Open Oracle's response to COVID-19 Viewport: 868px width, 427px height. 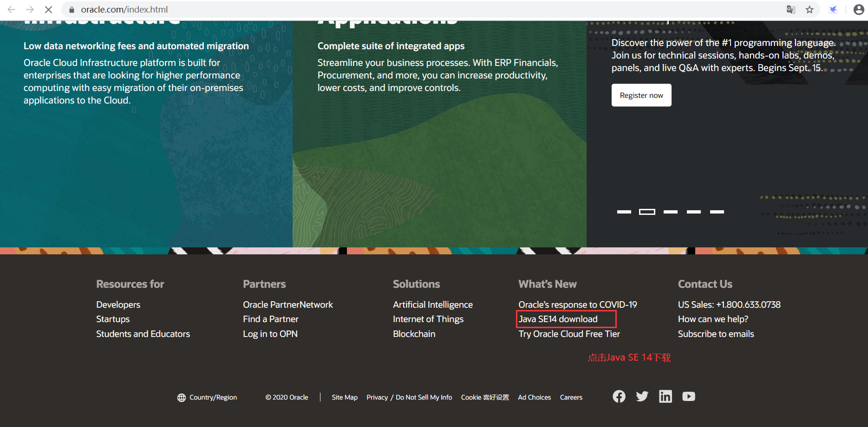point(578,304)
